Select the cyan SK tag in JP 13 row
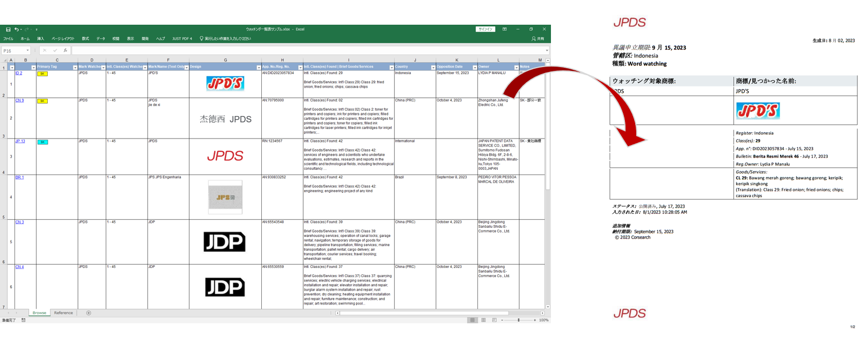Image resolution: width=868 pixels, height=348 pixels. pos(42,142)
